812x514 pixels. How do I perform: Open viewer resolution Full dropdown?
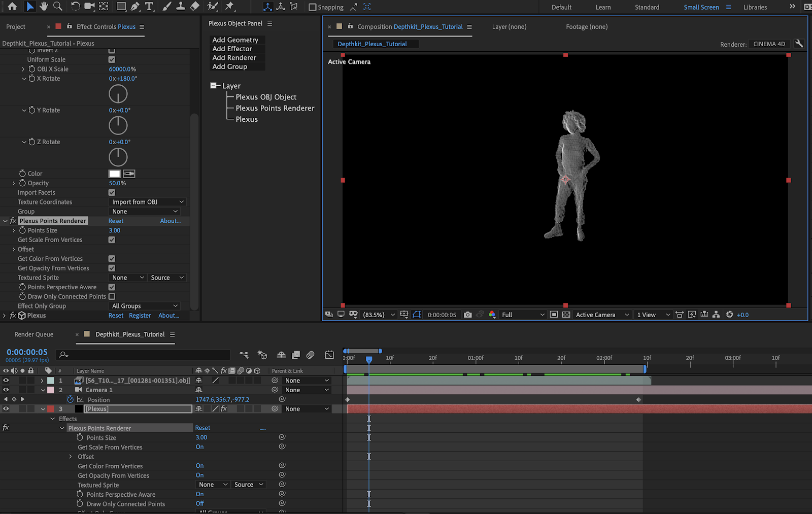pos(523,315)
